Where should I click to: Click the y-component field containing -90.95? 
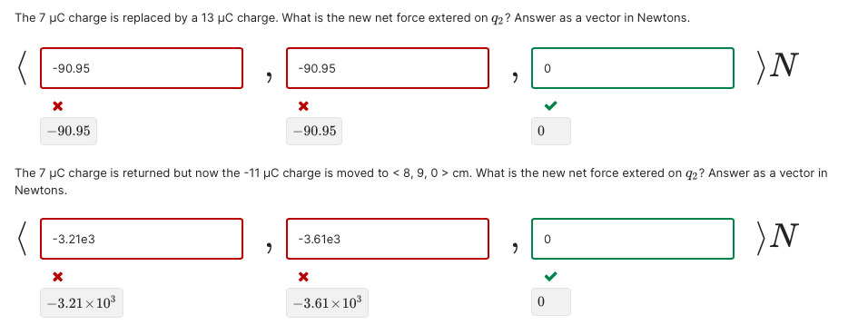pos(387,68)
